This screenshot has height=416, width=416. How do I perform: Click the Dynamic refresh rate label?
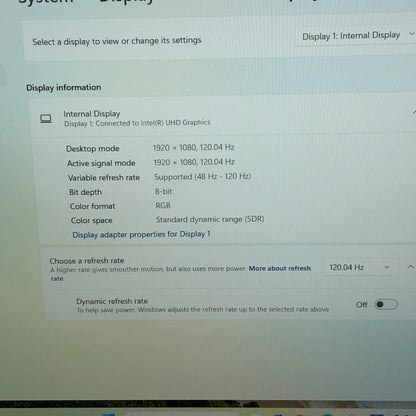(112, 301)
